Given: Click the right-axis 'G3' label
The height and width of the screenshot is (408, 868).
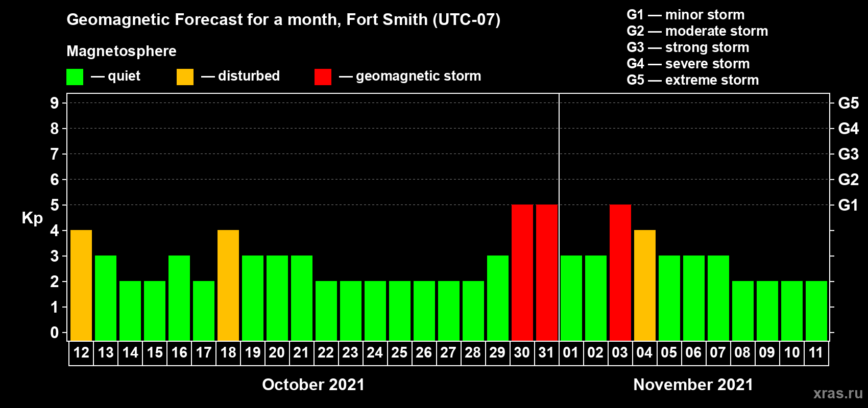Looking at the screenshot, I should 848,154.
